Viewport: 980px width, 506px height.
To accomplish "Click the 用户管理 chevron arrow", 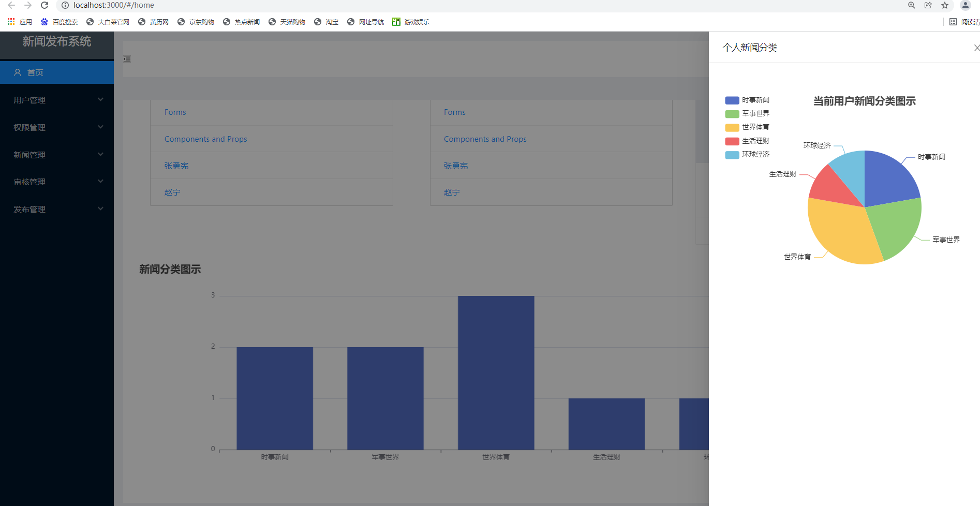I will point(100,99).
